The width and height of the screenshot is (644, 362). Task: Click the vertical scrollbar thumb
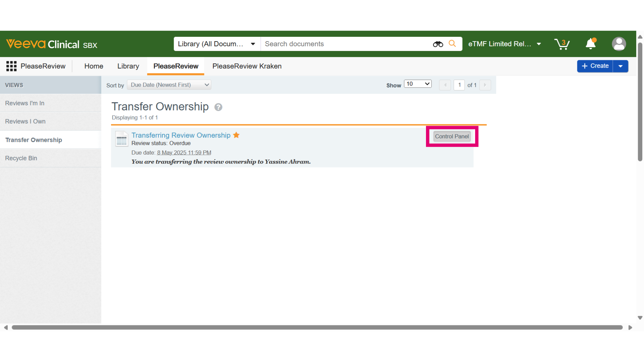point(640,102)
